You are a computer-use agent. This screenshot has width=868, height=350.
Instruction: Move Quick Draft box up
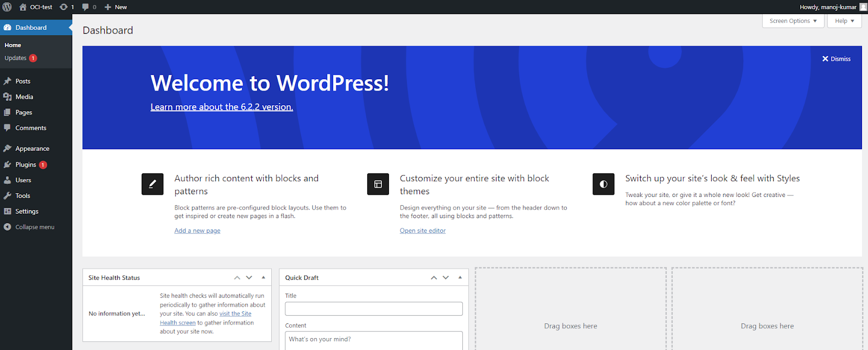click(x=434, y=278)
